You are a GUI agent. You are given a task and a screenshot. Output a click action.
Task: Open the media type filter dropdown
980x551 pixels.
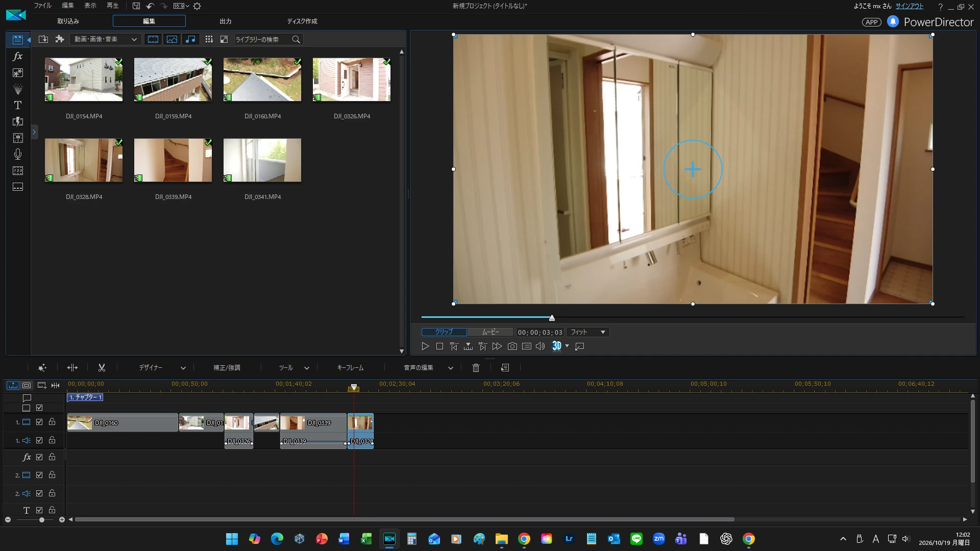click(x=106, y=39)
